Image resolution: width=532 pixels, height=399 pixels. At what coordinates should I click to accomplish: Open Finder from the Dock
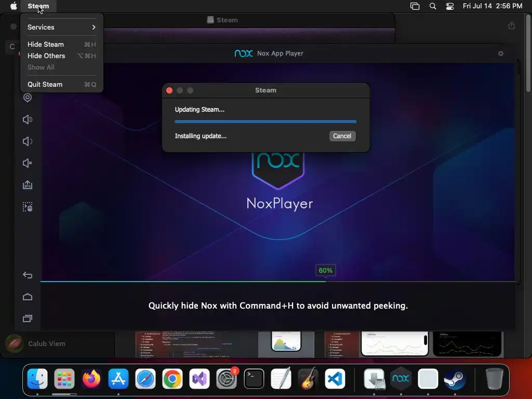(x=37, y=379)
